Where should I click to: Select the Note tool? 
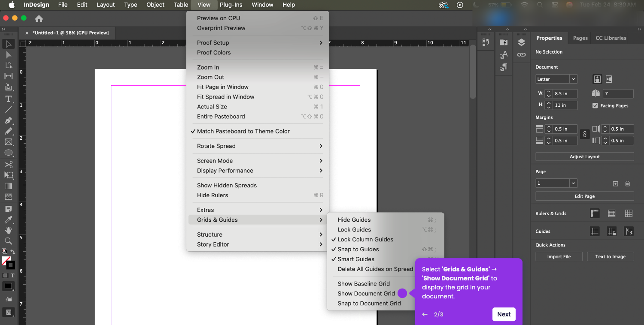(8, 209)
